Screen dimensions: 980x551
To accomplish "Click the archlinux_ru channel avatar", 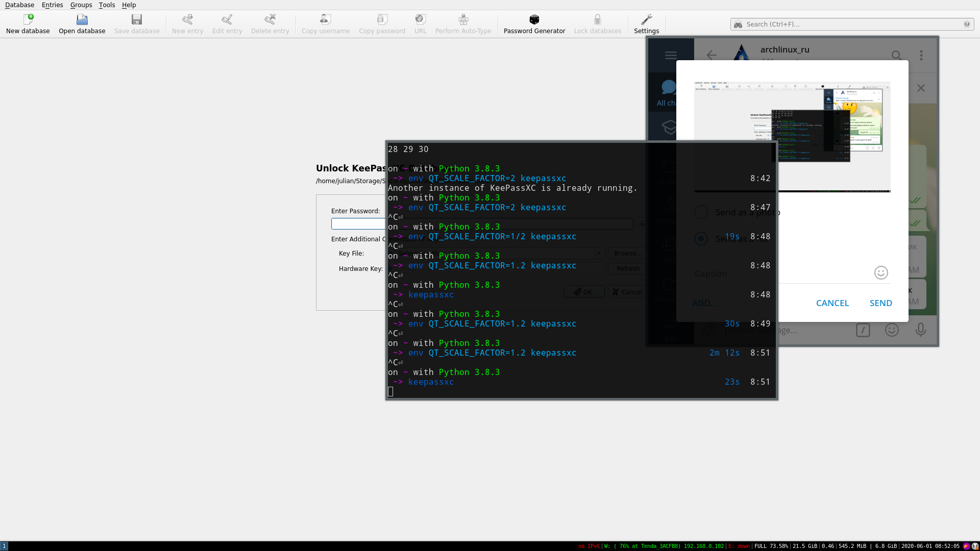I will [741, 53].
